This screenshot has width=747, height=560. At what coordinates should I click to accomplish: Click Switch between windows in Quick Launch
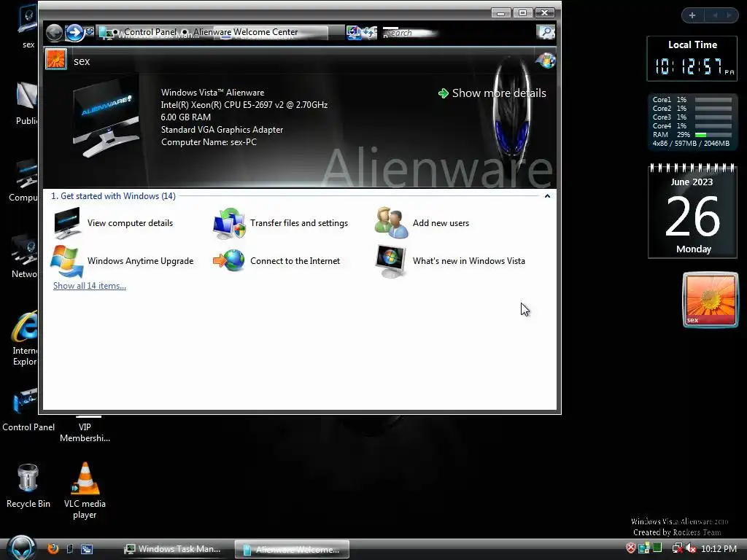[x=87, y=549]
